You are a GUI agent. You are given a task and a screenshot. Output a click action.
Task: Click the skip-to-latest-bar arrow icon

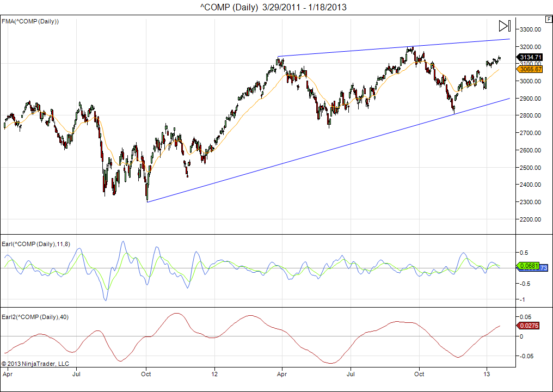(x=504, y=26)
